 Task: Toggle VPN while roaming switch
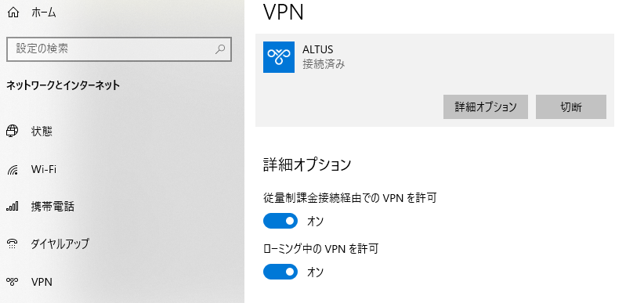280,272
